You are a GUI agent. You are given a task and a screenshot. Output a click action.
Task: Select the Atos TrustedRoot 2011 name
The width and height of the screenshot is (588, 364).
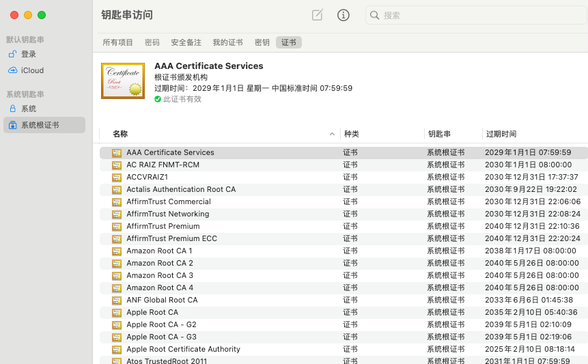click(167, 361)
